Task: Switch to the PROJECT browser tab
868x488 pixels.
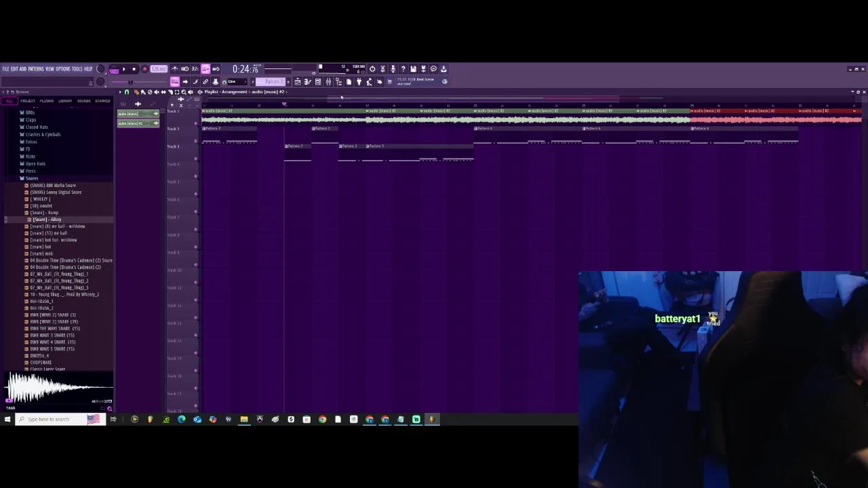Action: [28, 101]
